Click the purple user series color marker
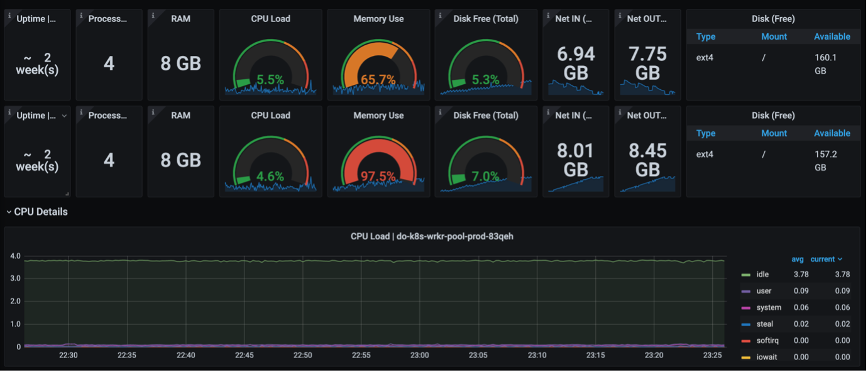 pyautogui.click(x=746, y=291)
